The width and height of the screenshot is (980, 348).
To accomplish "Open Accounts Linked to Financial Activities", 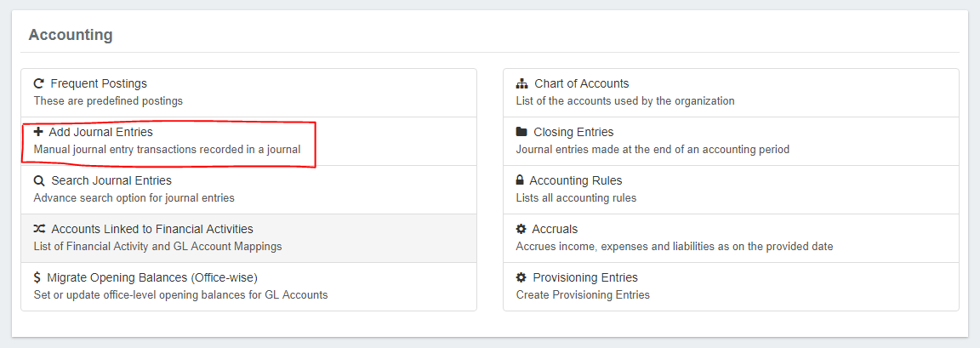I will point(152,230).
